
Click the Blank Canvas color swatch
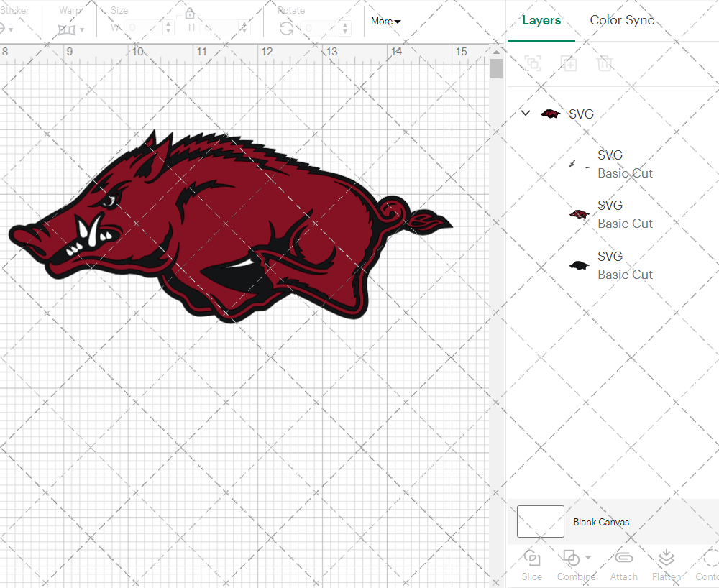point(539,522)
